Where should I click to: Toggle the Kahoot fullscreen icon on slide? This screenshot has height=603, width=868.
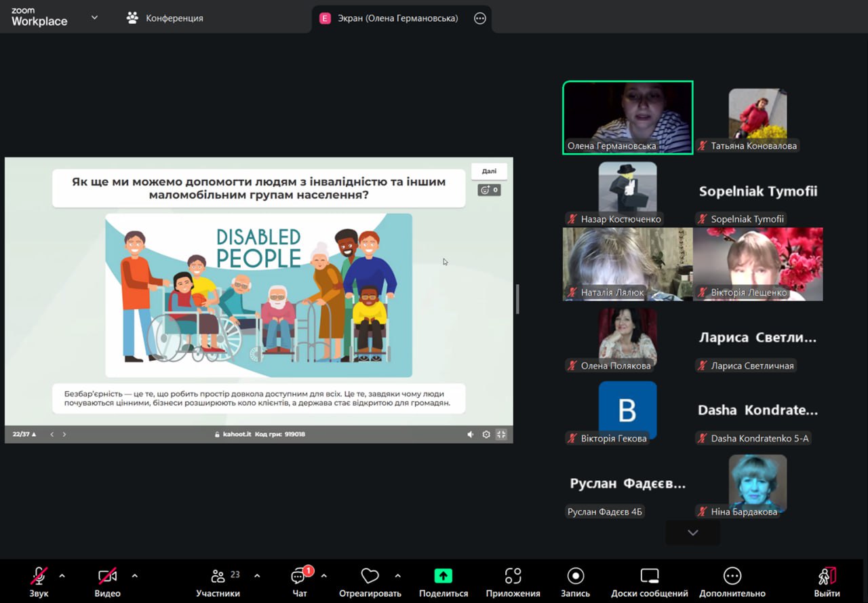(x=501, y=434)
